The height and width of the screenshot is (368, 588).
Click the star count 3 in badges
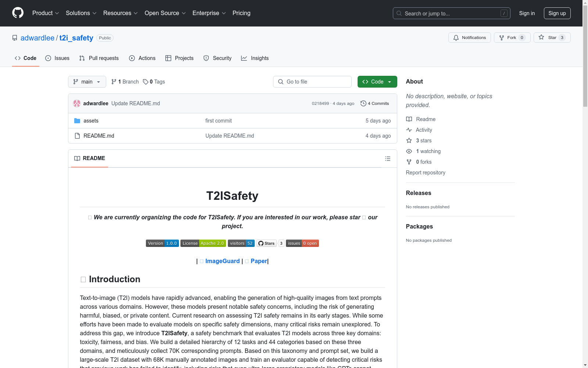tap(281, 243)
